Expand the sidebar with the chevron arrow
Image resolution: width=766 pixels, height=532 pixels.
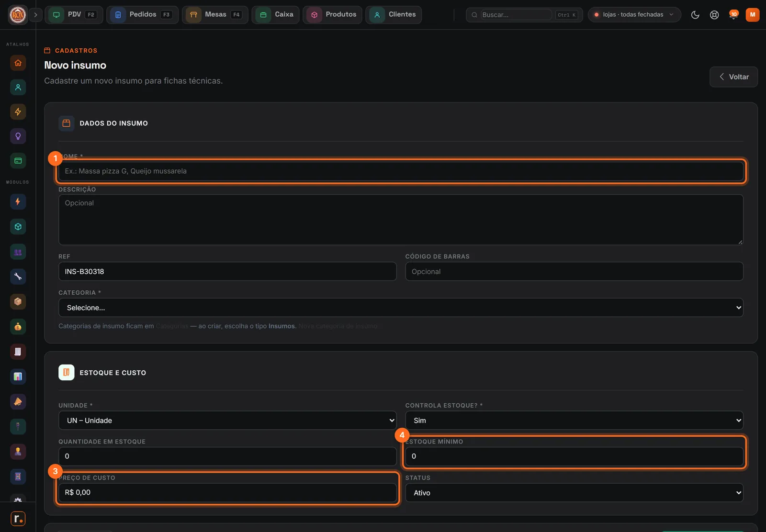pos(35,15)
